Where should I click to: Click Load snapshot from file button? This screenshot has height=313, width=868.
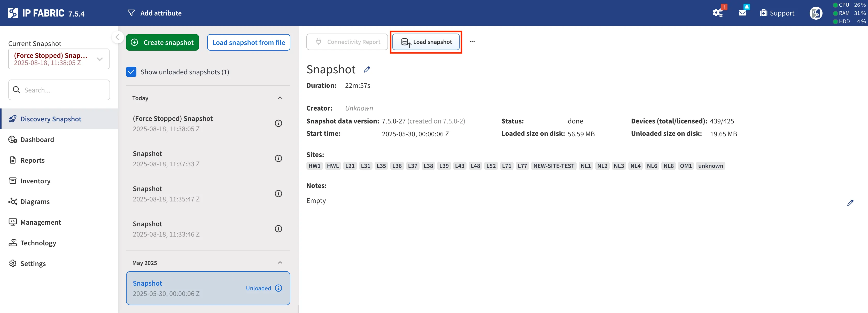(248, 42)
